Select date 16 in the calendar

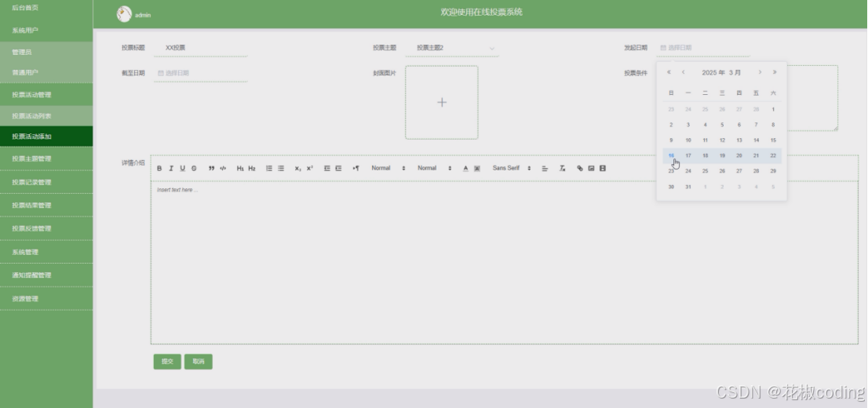[671, 155]
